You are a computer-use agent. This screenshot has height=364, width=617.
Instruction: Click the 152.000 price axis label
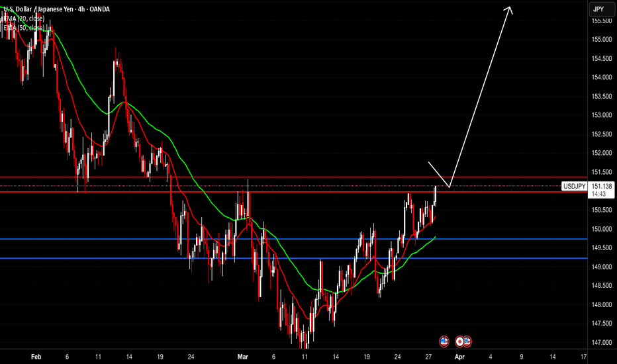[x=602, y=153]
